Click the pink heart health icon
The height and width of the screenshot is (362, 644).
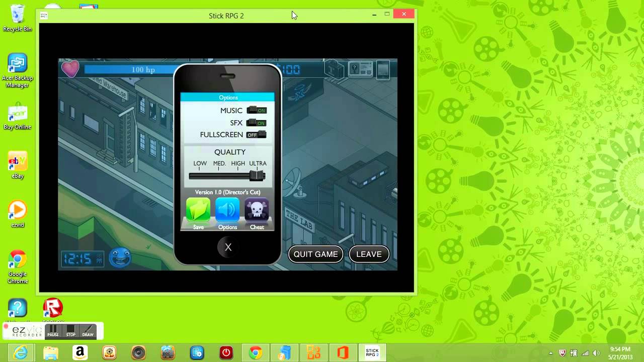pos(70,69)
